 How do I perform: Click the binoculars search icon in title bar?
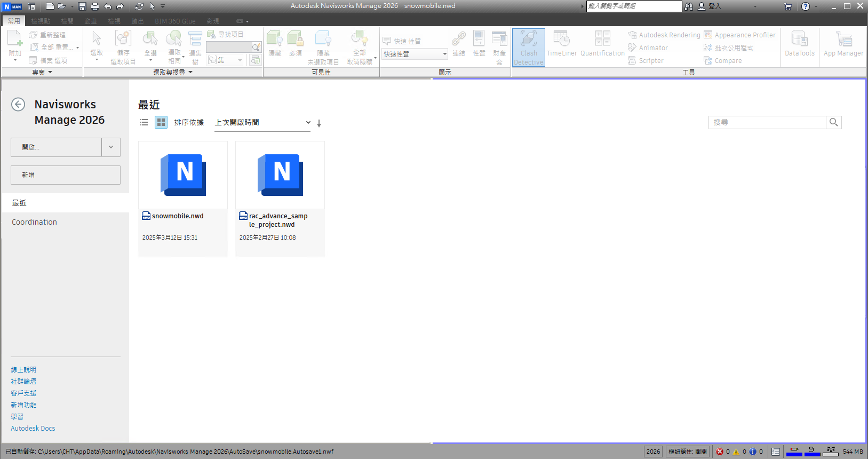tap(689, 6)
